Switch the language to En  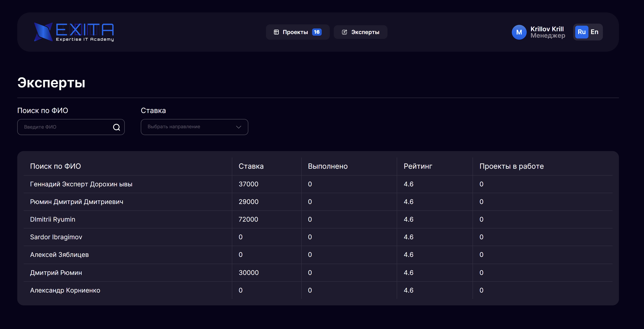pos(594,32)
